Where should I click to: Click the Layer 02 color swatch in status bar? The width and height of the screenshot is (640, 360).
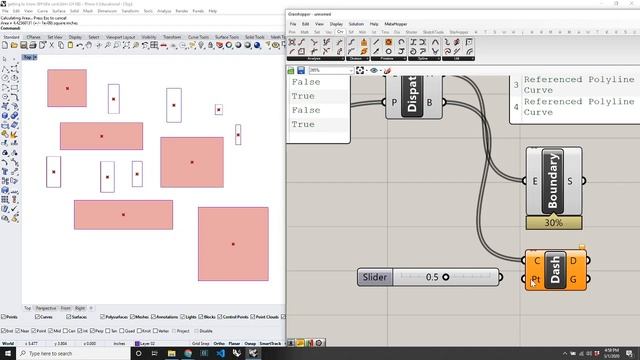pyautogui.click(x=137, y=344)
